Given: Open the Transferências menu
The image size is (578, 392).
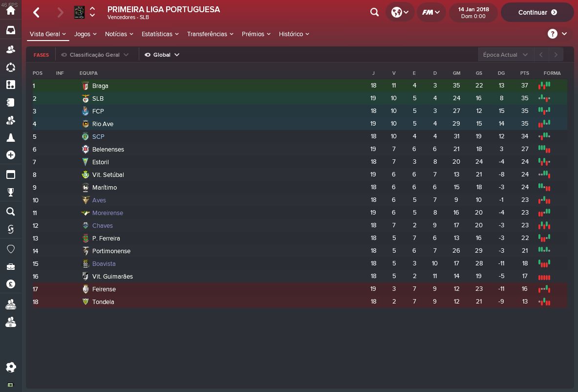Looking at the screenshot, I should coord(210,34).
